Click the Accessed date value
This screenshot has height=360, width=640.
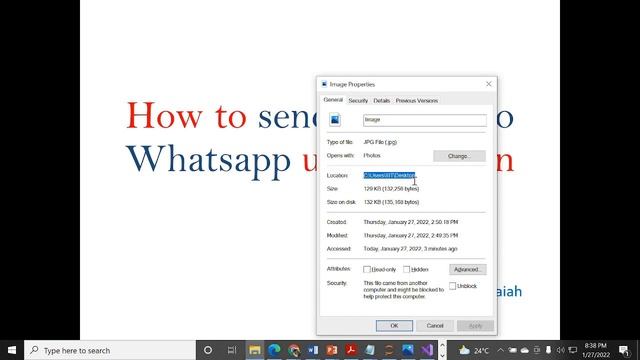[410, 249]
